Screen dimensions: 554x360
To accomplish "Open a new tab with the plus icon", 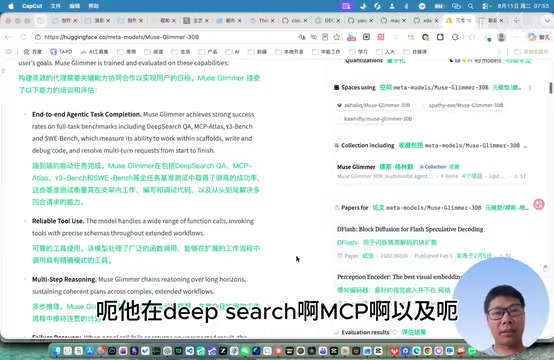I will click(517, 20).
